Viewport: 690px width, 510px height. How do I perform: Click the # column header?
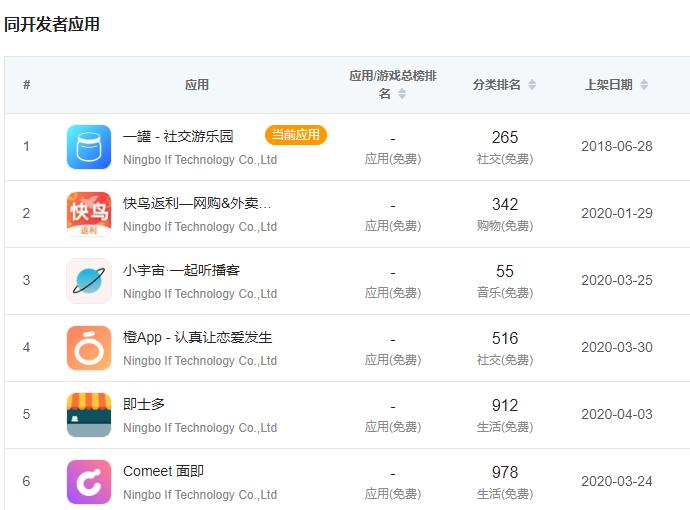pyautogui.click(x=27, y=84)
